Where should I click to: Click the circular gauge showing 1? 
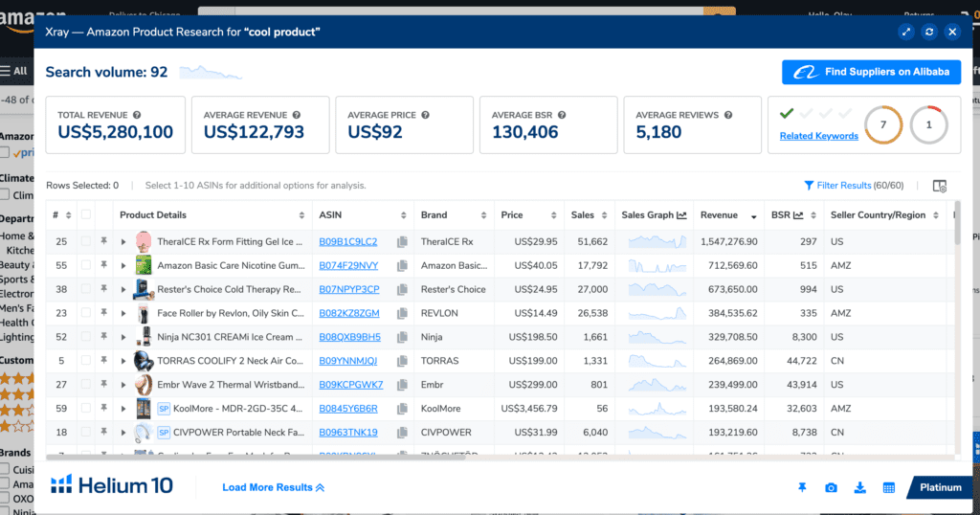tap(928, 125)
